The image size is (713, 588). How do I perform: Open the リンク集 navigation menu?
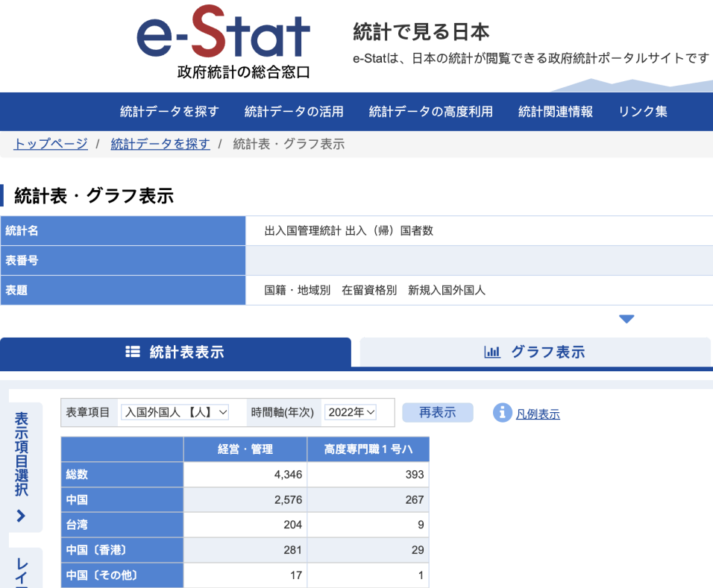(643, 110)
